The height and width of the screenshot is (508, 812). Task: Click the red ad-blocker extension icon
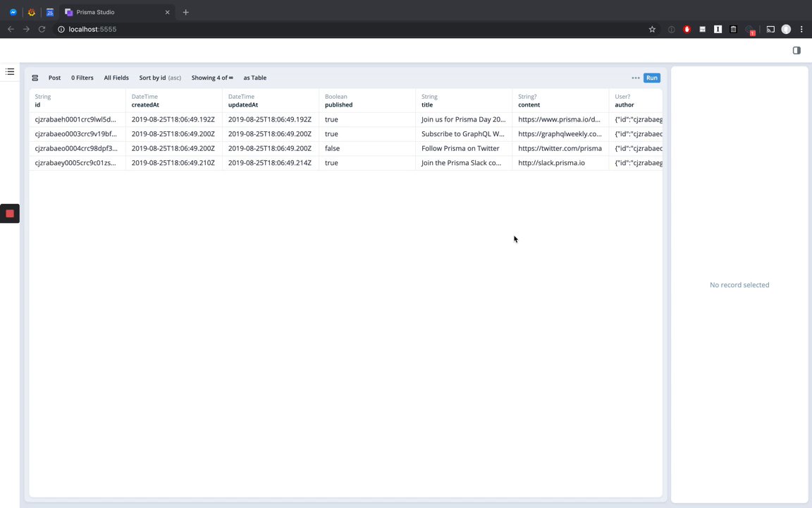pos(687,30)
